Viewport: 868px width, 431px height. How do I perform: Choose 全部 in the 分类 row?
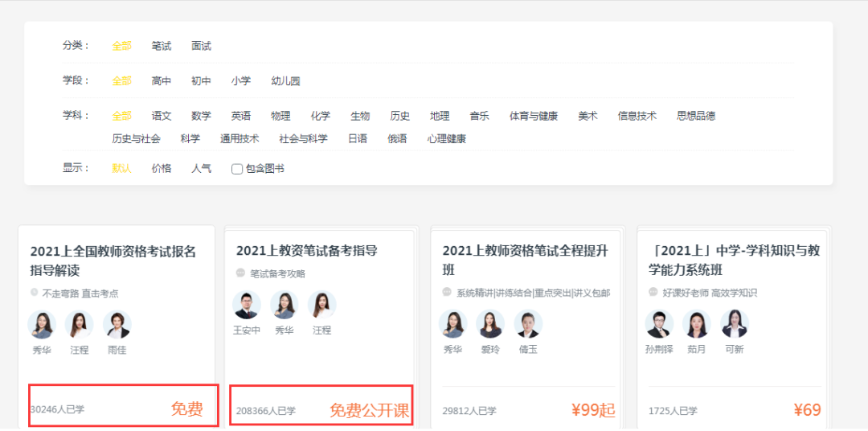pyautogui.click(x=121, y=46)
